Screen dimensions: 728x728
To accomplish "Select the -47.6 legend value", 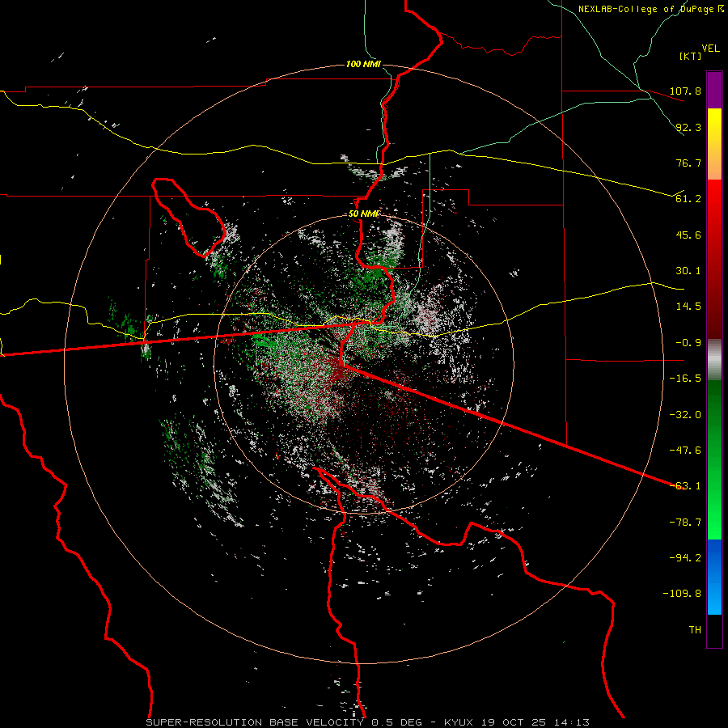I will point(685,451).
